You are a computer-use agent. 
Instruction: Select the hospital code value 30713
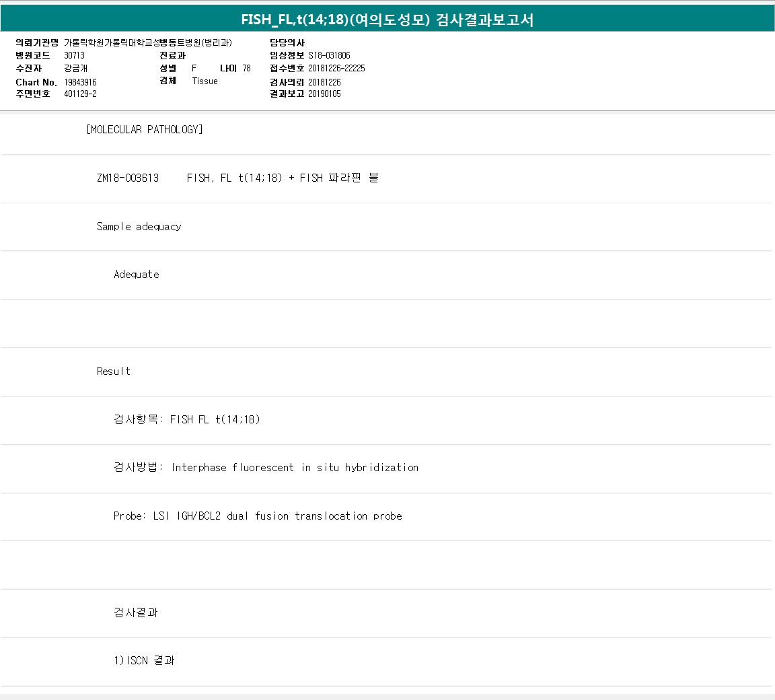74,55
